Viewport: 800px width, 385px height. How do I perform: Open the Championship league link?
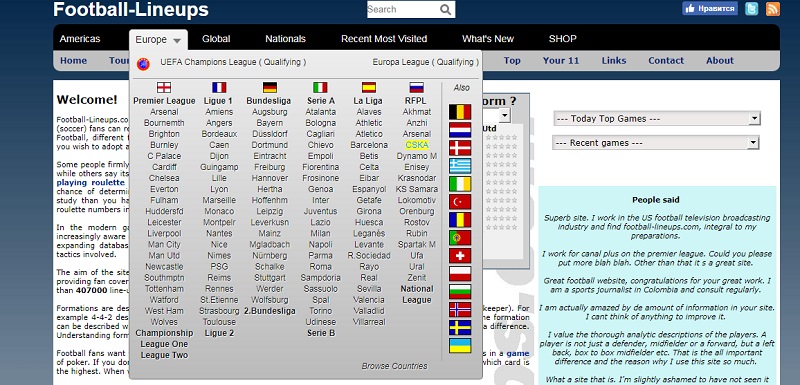pos(164,333)
